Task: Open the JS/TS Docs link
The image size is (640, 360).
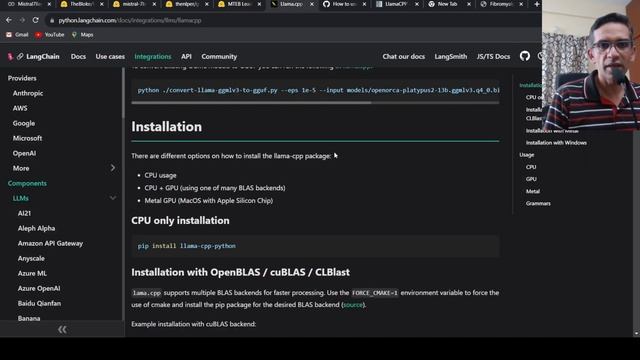Action: [x=493, y=57]
